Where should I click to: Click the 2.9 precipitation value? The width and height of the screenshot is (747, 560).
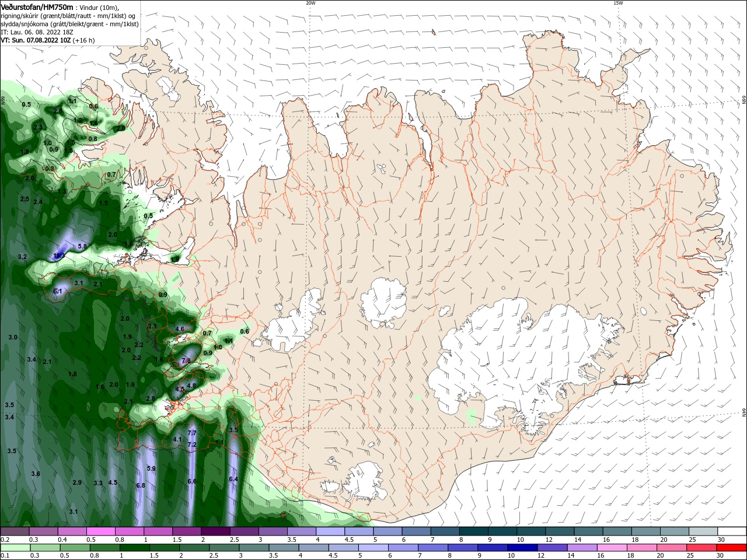tap(77, 482)
